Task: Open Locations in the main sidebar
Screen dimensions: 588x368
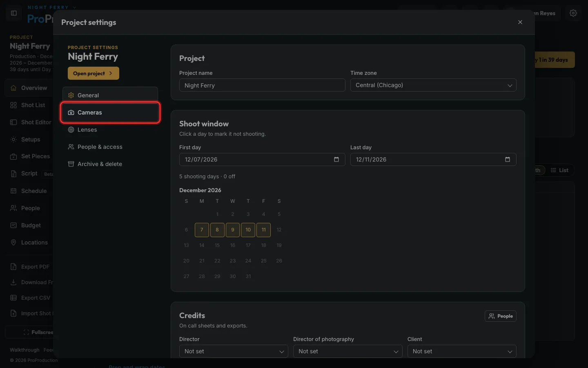Action: pyautogui.click(x=29, y=242)
